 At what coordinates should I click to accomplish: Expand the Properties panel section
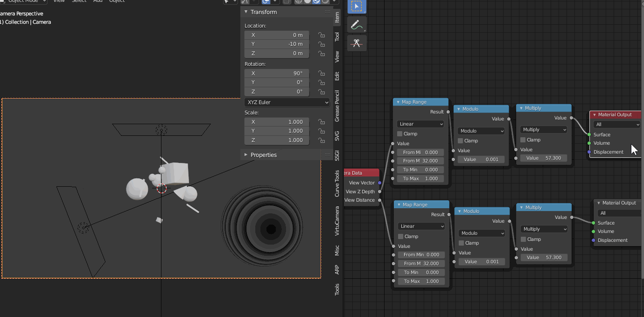263,155
